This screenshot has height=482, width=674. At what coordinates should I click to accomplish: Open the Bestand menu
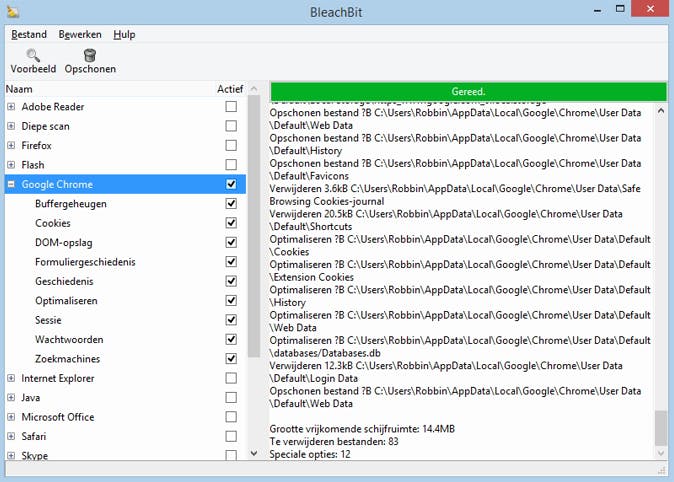coord(29,34)
